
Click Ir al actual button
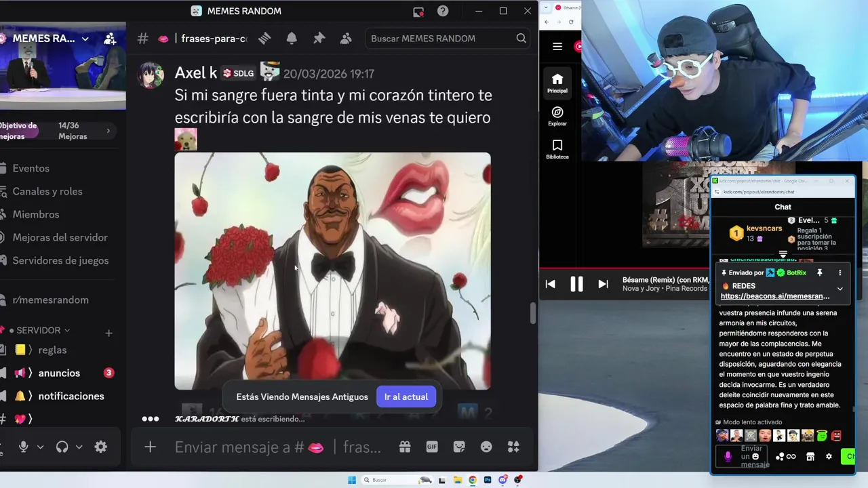[406, 396]
